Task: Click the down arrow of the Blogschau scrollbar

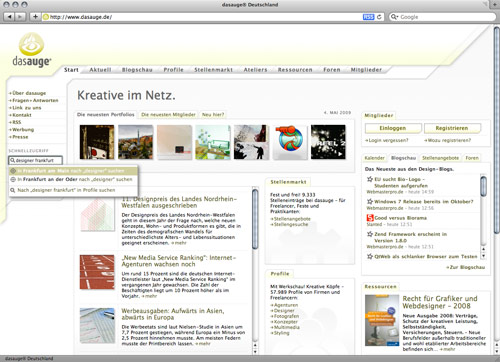Action: coord(483,256)
